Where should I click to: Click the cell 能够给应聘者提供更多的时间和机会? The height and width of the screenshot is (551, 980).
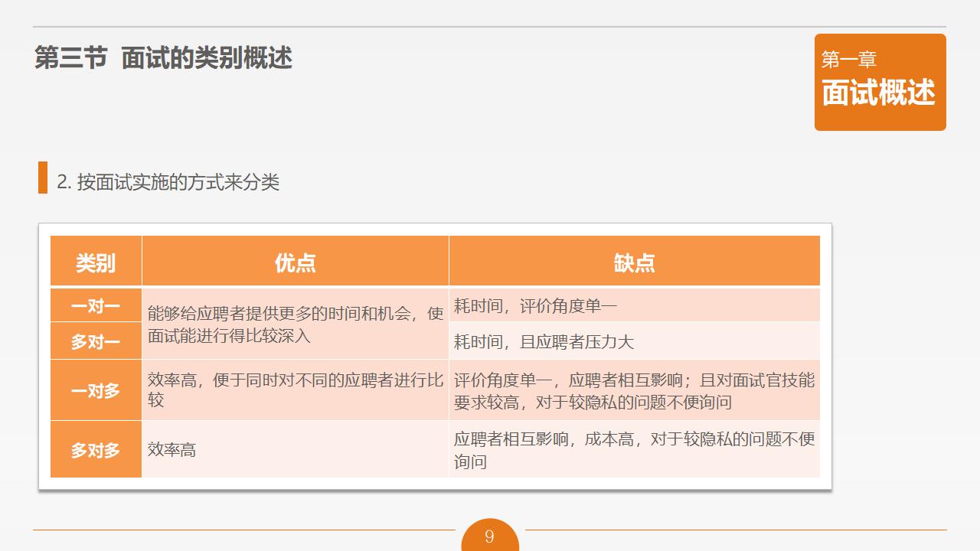(x=296, y=324)
